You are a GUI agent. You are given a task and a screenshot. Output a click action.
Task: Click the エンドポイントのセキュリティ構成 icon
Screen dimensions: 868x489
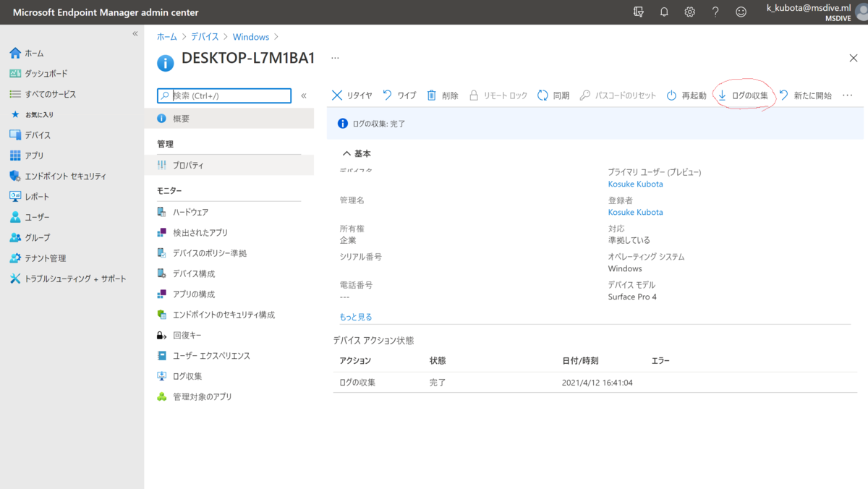pos(162,315)
